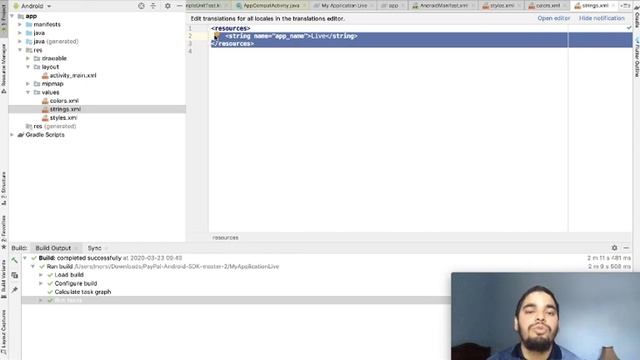
Task: Collapse the app module tree node
Action: [x=12, y=16]
